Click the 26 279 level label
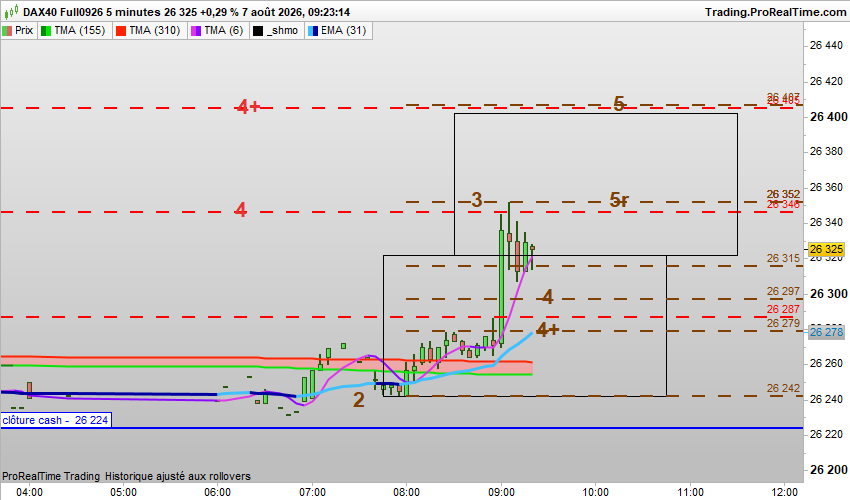 [783, 323]
